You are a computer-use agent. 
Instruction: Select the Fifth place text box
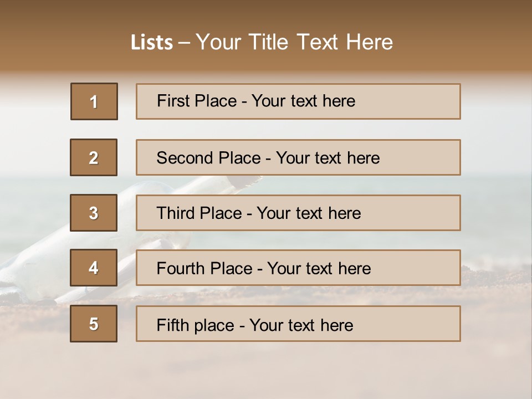tap(298, 324)
